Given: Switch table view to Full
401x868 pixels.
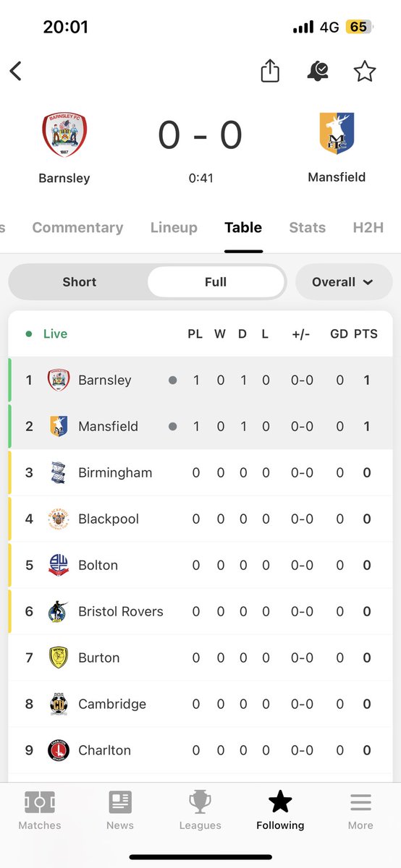Looking at the screenshot, I should pyautogui.click(x=216, y=282).
